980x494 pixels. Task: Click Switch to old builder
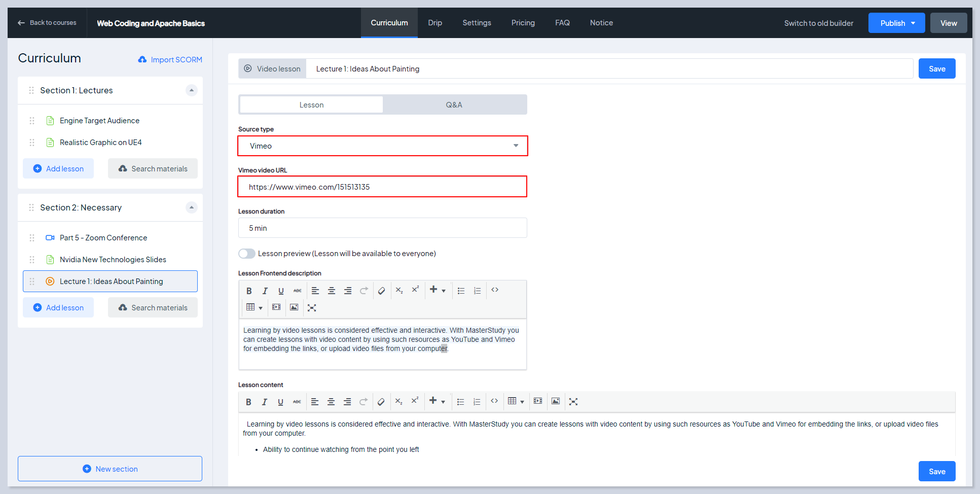pos(819,23)
